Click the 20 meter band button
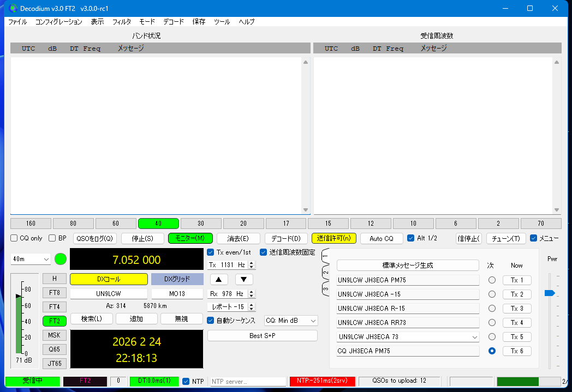The image size is (572, 392). click(x=243, y=224)
